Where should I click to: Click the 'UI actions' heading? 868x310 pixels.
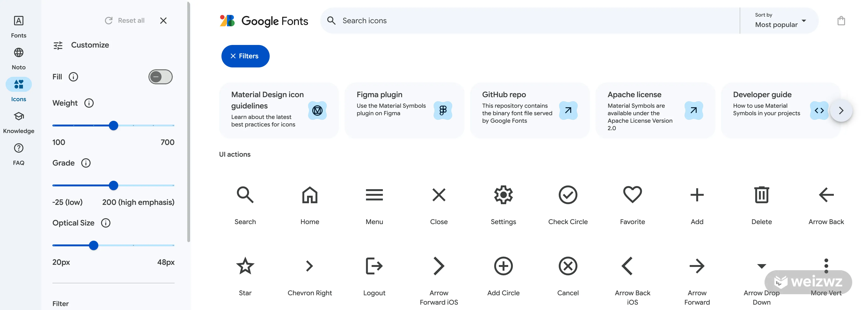click(x=235, y=154)
